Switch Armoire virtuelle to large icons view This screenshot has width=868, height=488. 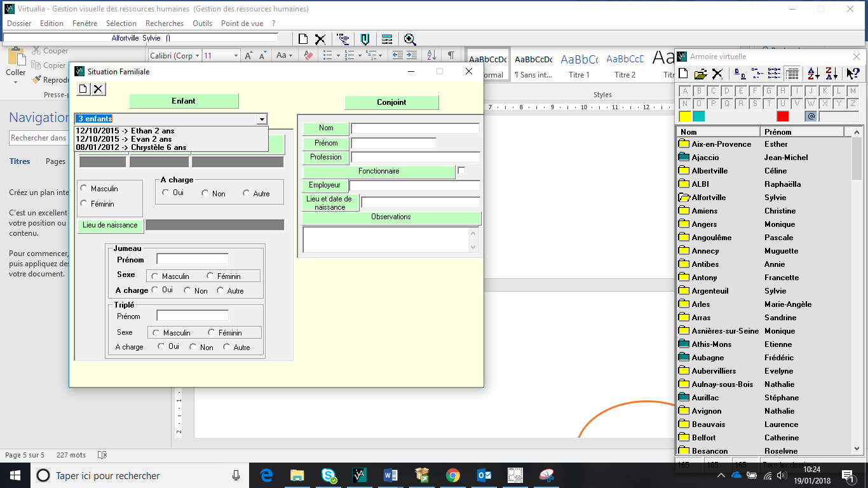pos(740,74)
